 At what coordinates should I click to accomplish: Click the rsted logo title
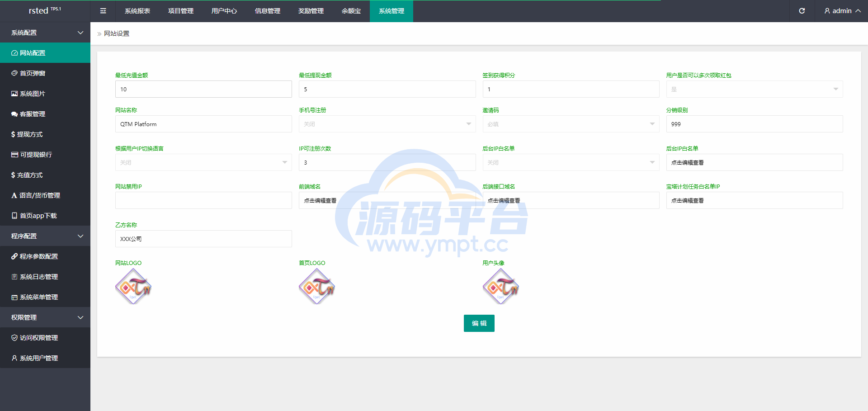(45, 10)
